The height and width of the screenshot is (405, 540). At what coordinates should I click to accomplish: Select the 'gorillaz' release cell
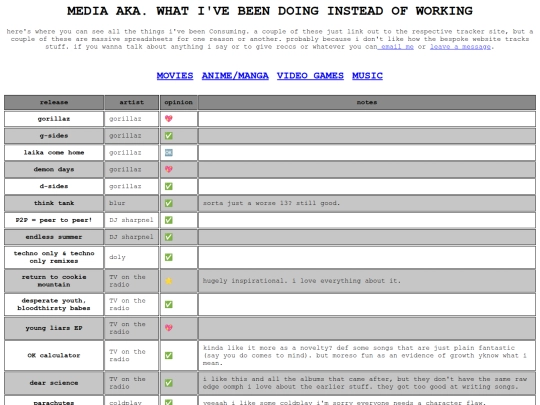point(54,119)
